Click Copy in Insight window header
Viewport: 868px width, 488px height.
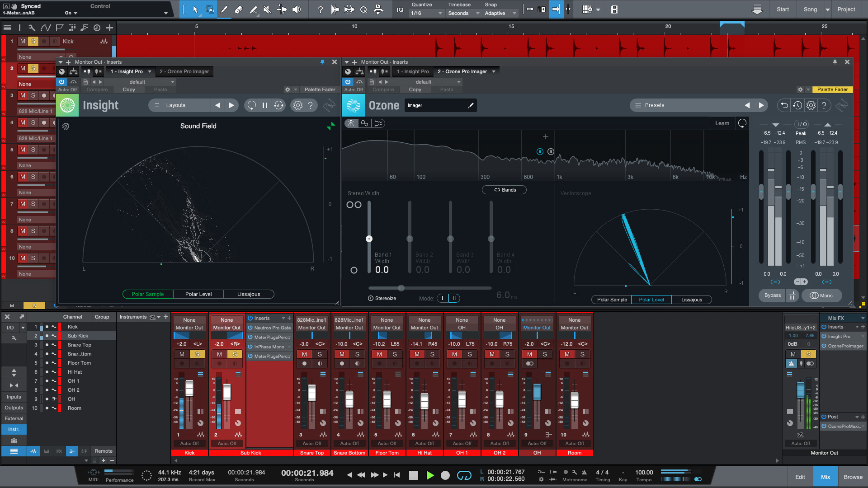[129, 89]
